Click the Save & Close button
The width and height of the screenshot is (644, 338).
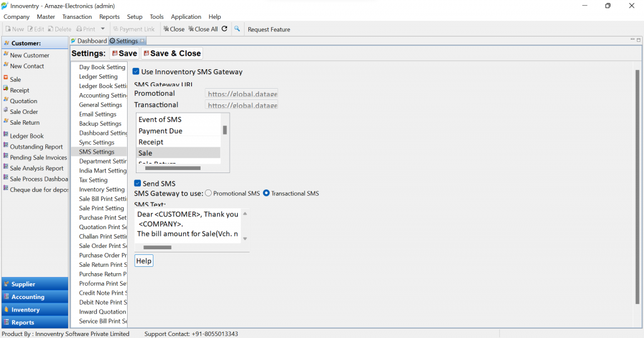click(x=172, y=54)
